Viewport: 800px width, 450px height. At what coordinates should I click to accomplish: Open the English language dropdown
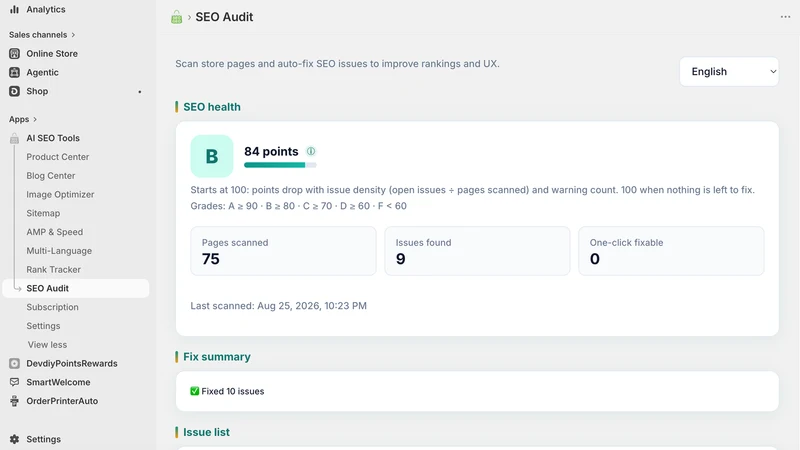click(x=729, y=71)
